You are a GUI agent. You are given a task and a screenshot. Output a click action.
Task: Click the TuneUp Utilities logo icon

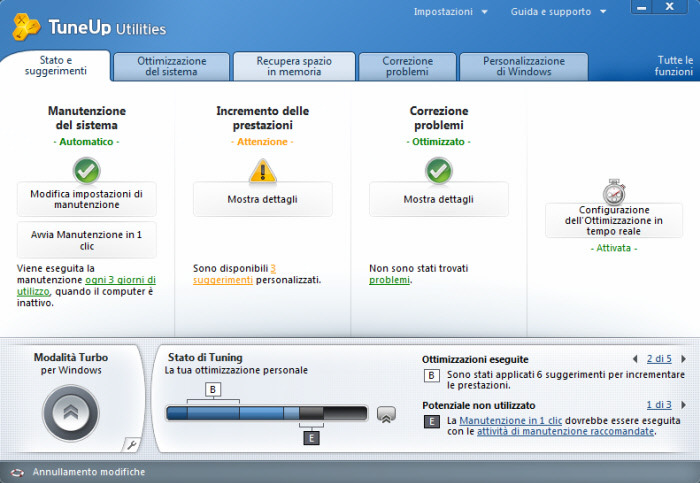click(26, 26)
